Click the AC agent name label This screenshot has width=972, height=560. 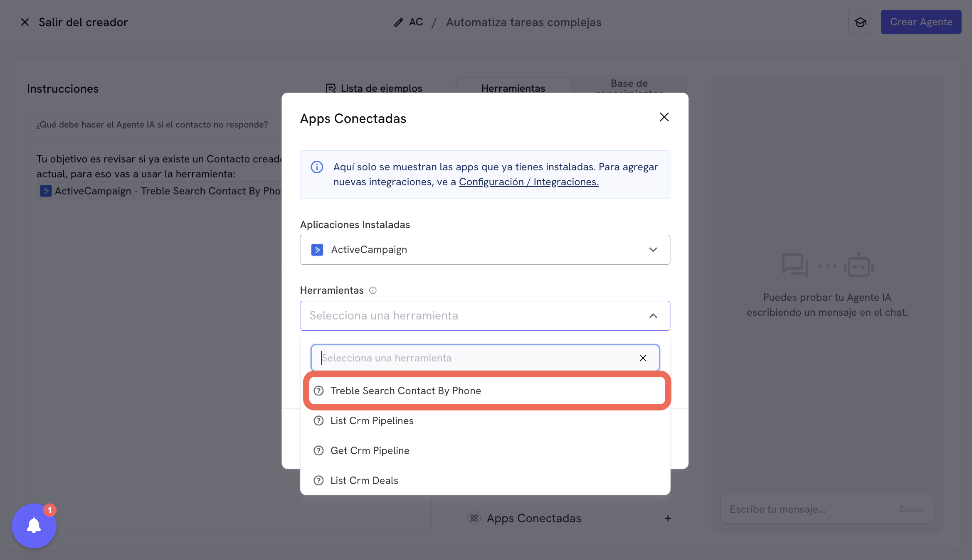416,22
